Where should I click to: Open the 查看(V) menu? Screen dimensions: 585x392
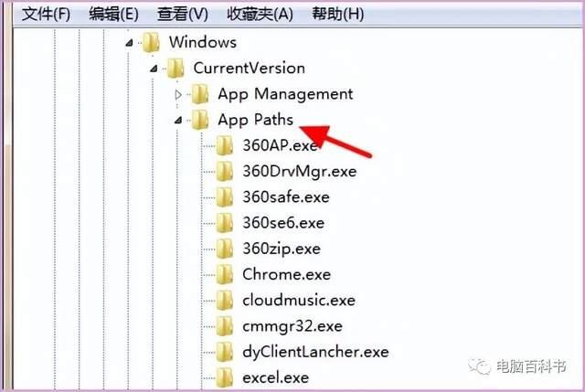pyautogui.click(x=183, y=15)
